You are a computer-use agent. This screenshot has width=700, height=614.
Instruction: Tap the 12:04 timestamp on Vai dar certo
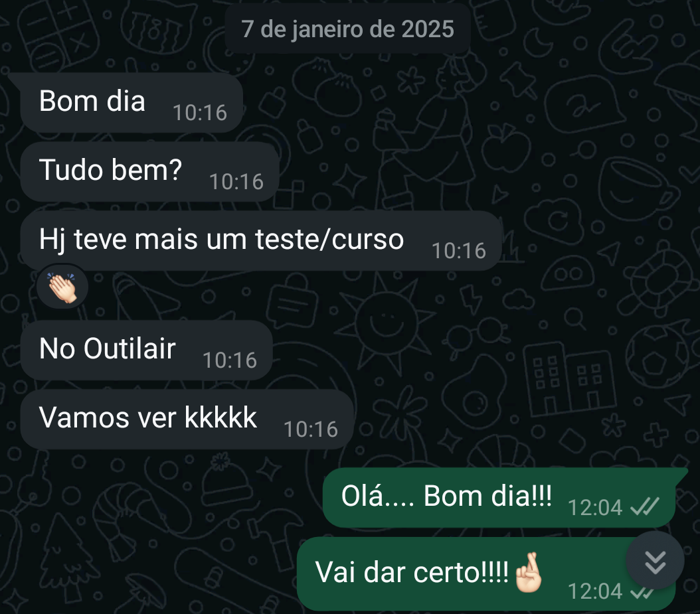(595, 591)
